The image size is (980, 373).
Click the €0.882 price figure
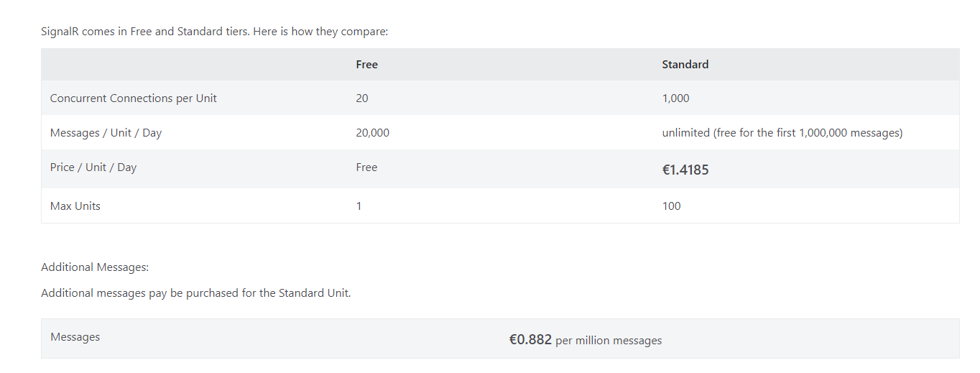530,340
